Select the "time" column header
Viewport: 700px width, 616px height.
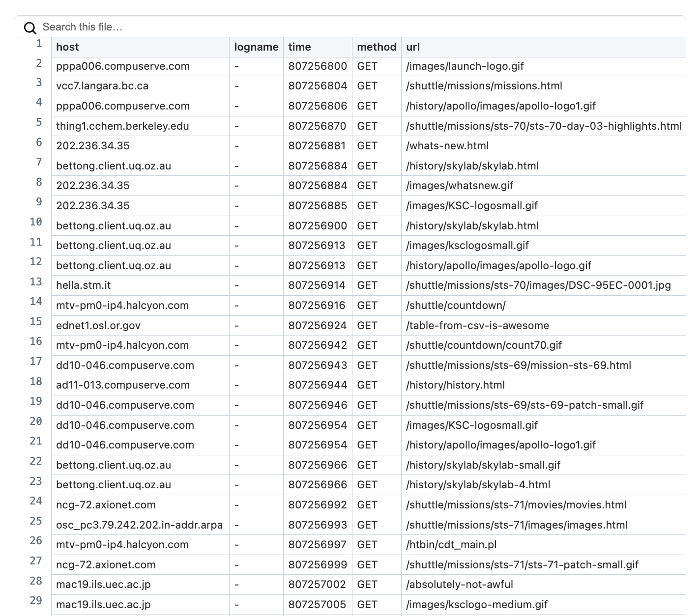pos(299,47)
